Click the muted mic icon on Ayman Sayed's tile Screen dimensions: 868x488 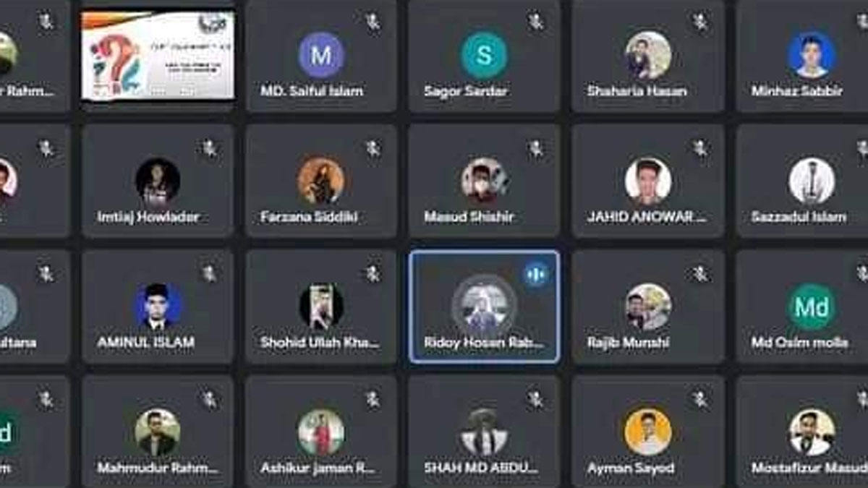(699, 399)
